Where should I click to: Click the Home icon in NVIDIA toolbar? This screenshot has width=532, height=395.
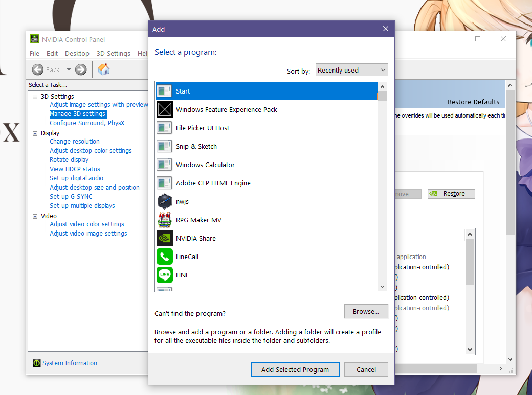(x=104, y=69)
